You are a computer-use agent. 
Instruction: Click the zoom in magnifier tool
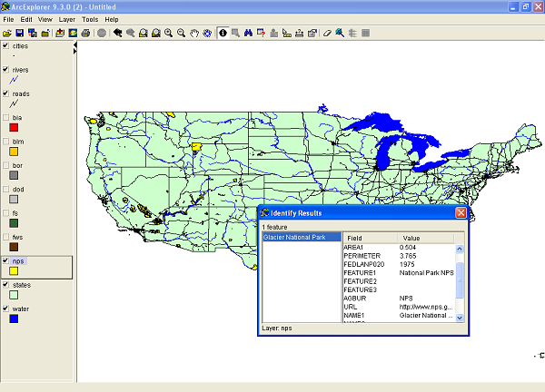[169, 34]
